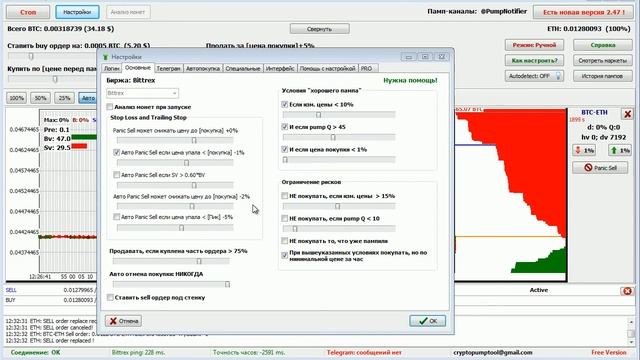Enable Авто Panic Sell если SV > 0.60*BV checkbox
Screen dimensions: 640x360
click(x=117, y=175)
